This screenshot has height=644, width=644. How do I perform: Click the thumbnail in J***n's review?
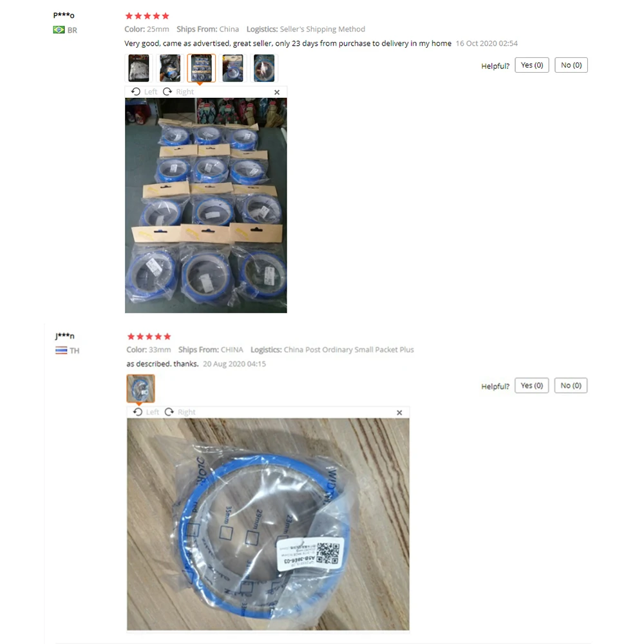tap(140, 388)
